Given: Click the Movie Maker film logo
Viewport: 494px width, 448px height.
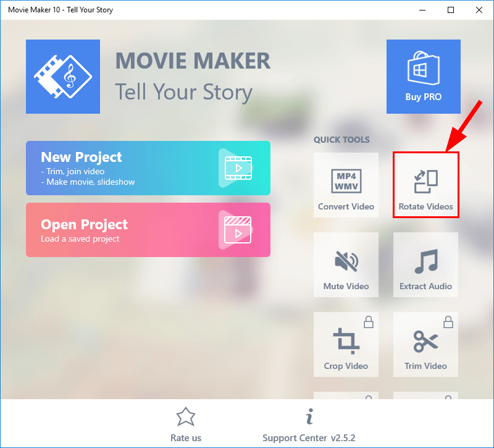Looking at the screenshot, I should (63, 77).
